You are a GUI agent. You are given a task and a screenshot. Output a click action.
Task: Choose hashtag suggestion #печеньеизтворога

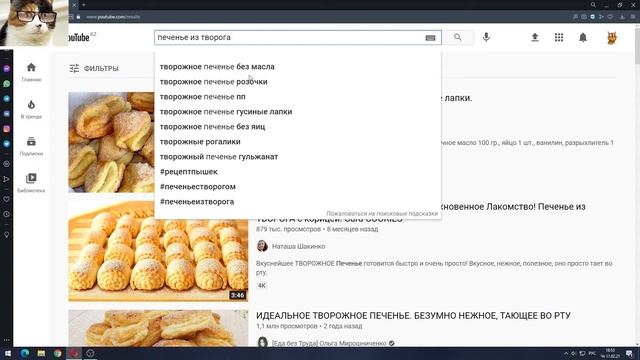(298, 202)
